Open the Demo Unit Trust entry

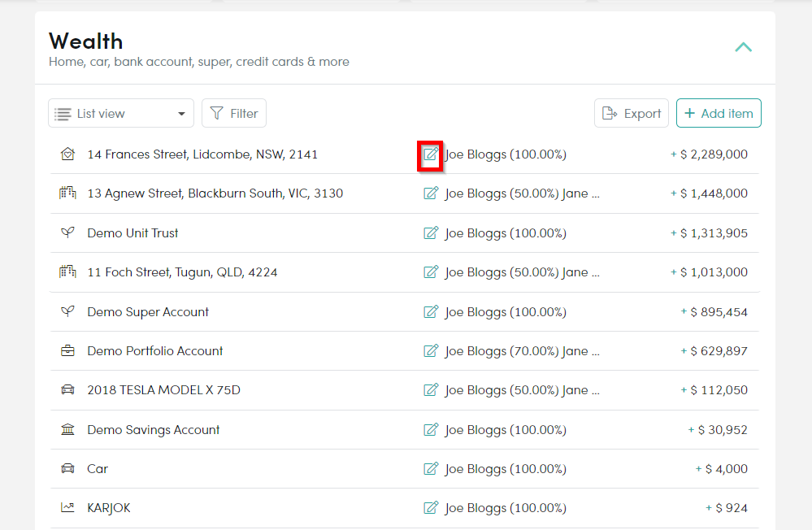pos(132,233)
